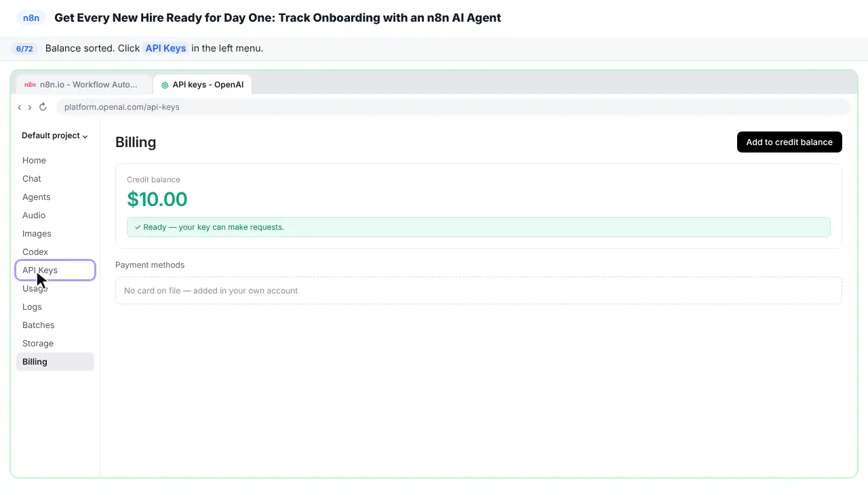Click the OpenAI favicon on the active tab
868x488 pixels.
(x=165, y=85)
